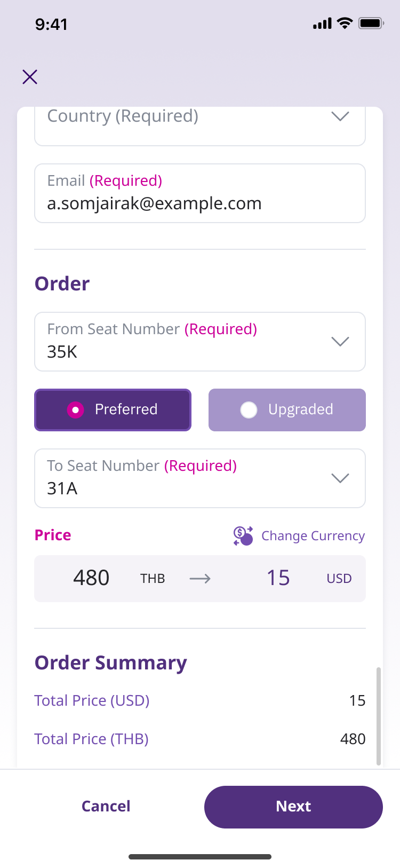
Task: Tap the Total Price (THB) row
Action: (x=200, y=739)
